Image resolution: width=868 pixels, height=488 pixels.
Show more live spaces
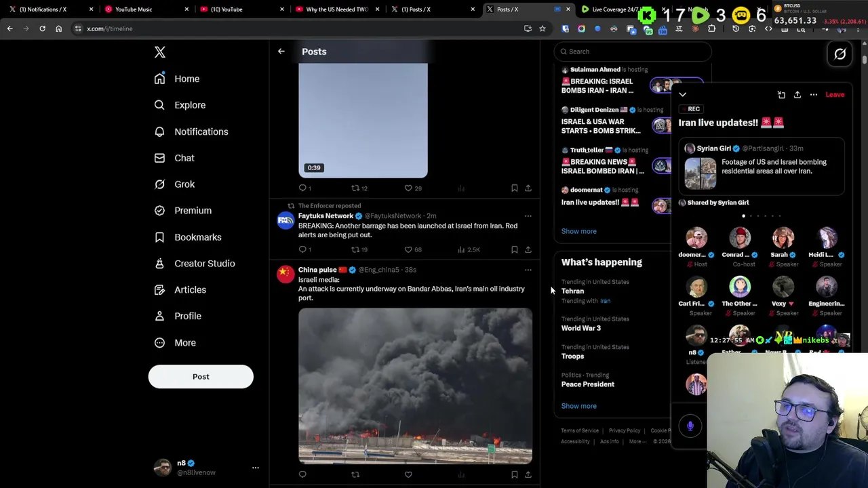[x=578, y=231]
